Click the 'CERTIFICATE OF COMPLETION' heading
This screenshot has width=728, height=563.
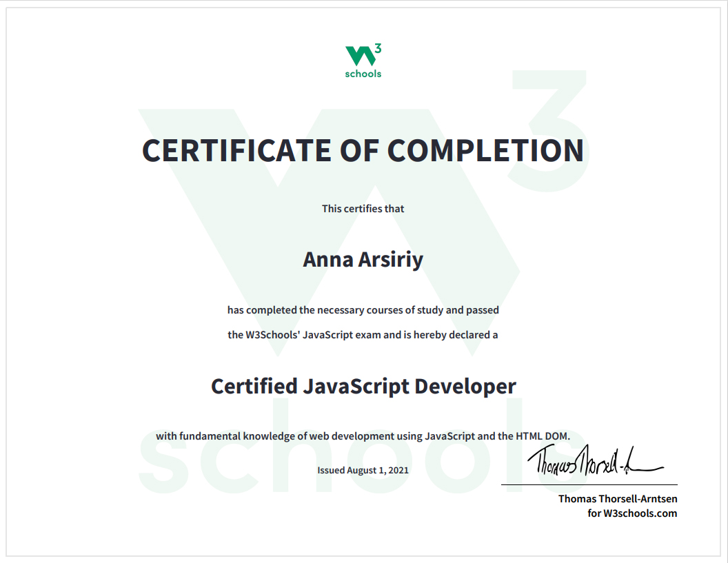tap(363, 150)
